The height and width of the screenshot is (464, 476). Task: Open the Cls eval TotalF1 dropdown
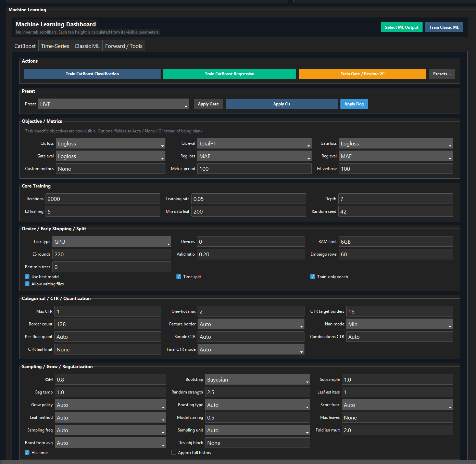254,143
